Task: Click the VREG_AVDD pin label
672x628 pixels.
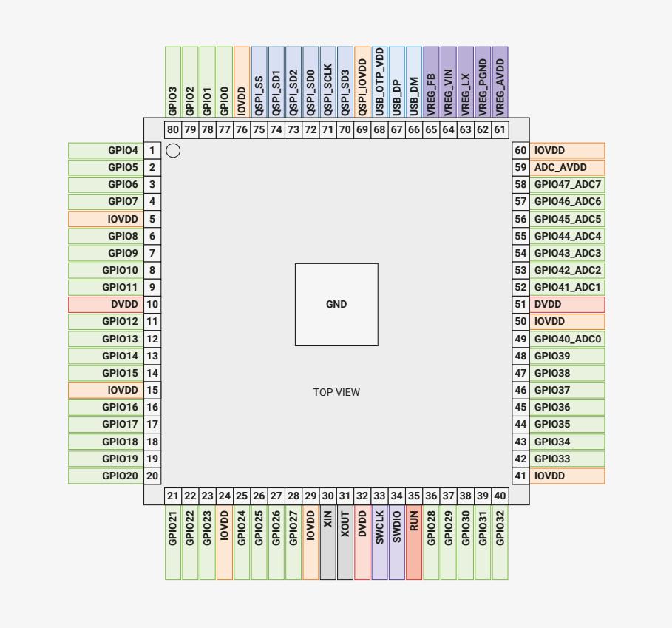Action: [x=500, y=82]
